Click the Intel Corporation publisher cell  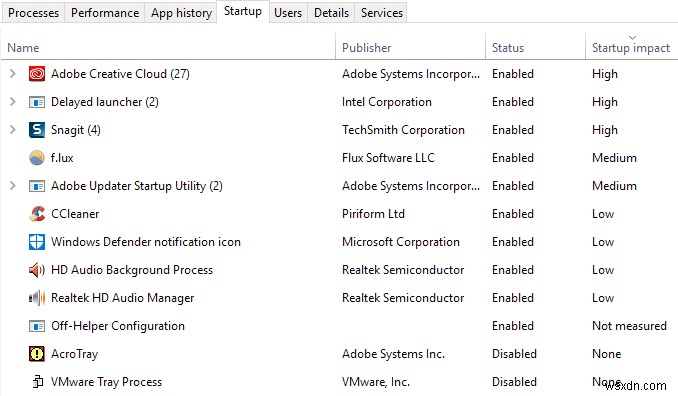387,102
